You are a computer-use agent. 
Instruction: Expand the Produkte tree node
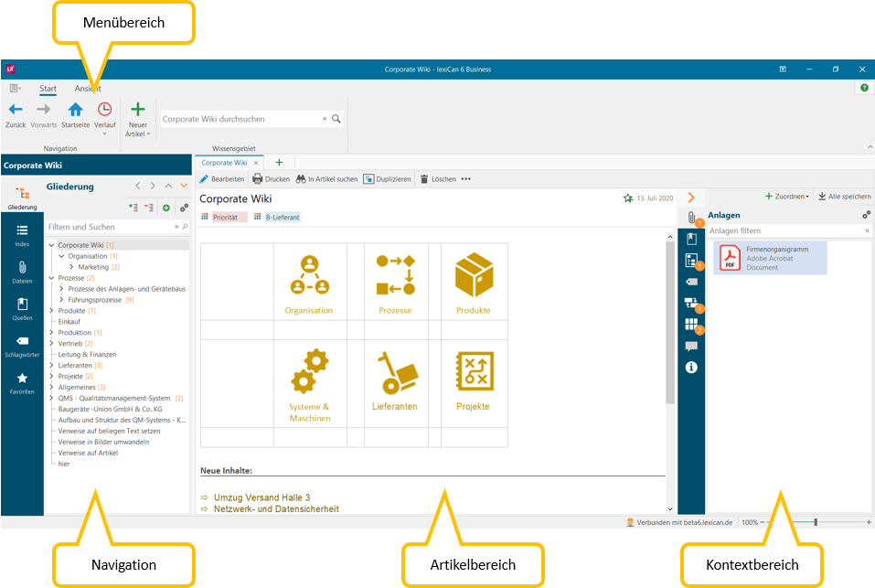51,311
